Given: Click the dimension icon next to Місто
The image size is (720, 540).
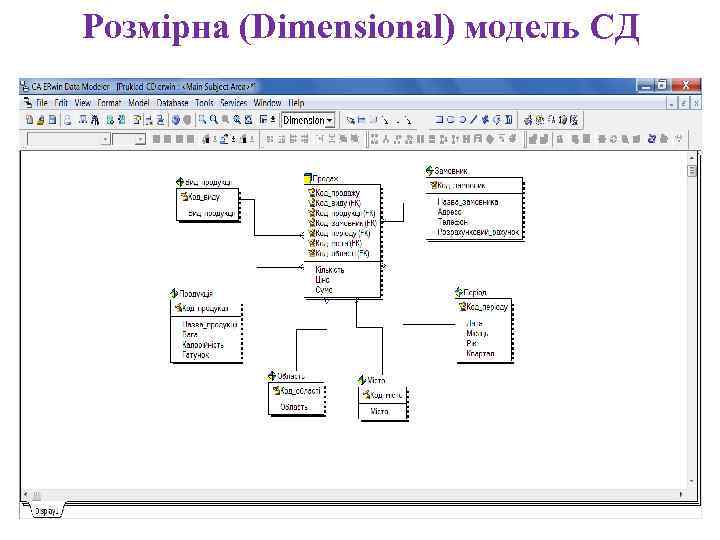Looking at the screenshot, I should coord(362,380).
